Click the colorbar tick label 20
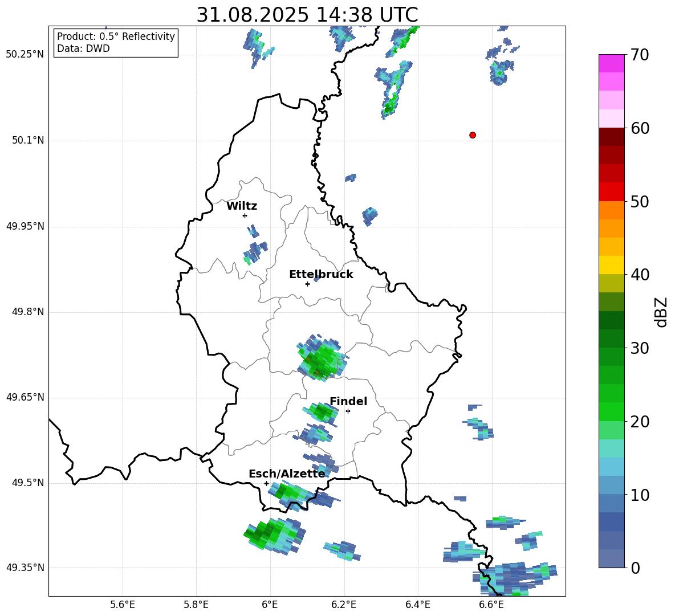This screenshot has width=675, height=616. [640, 422]
